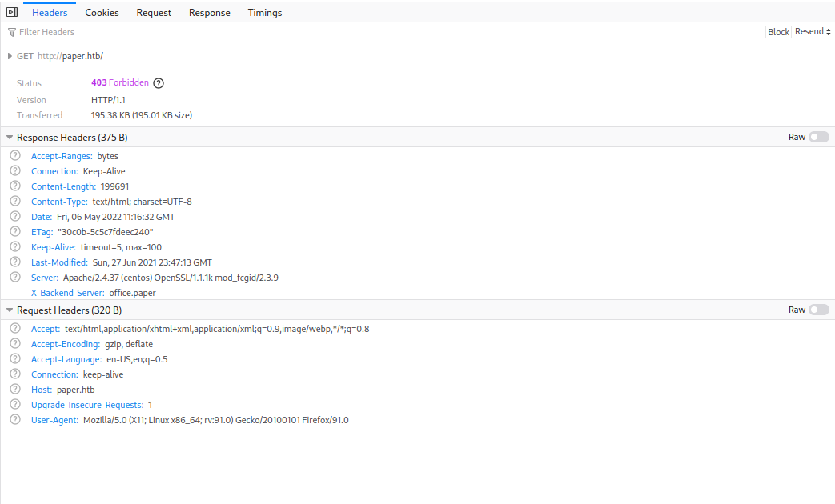The image size is (835, 504).
Task: Enable Raw view for Request Headers
Action: click(x=817, y=310)
